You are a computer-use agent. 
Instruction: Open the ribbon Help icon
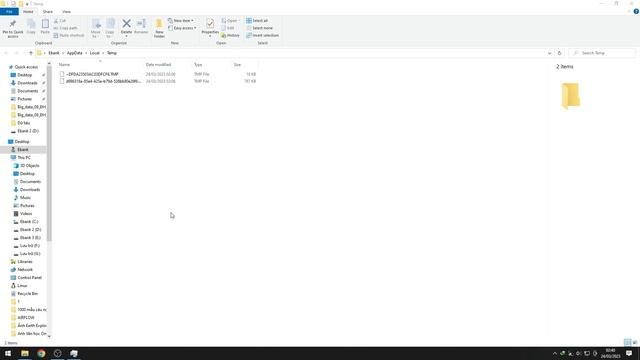tap(636, 11)
